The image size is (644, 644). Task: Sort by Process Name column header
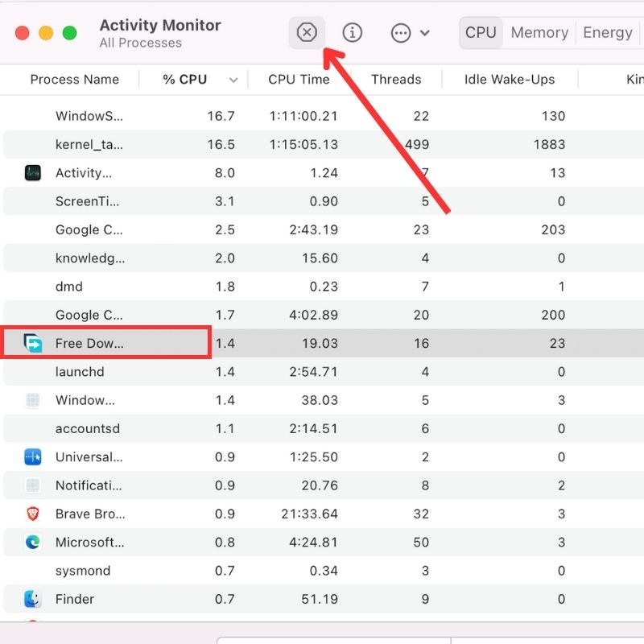pyautogui.click(x=75, y=79)
